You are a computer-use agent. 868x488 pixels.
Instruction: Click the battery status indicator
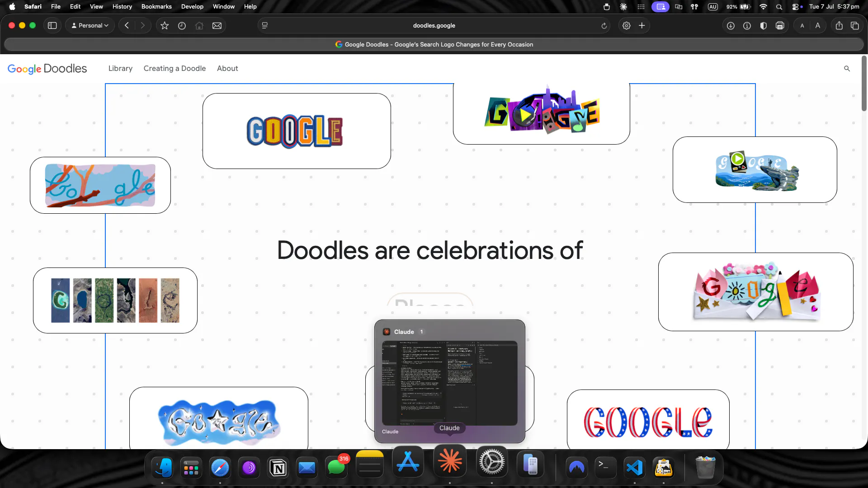[x=739, y=6]
